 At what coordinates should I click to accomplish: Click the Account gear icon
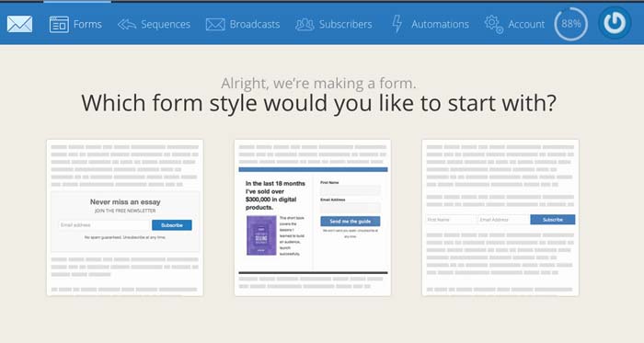coord(493,24)
